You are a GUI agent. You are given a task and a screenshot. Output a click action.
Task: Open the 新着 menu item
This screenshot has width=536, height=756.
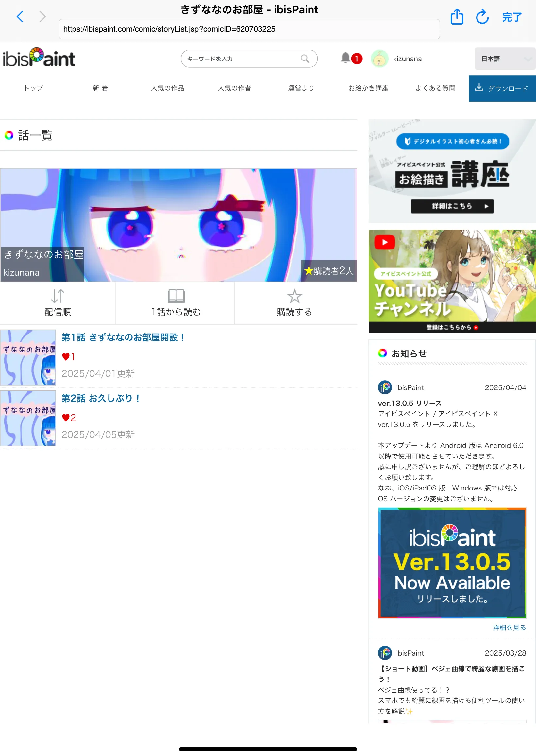pyautogui.click(x=100, y=88)
